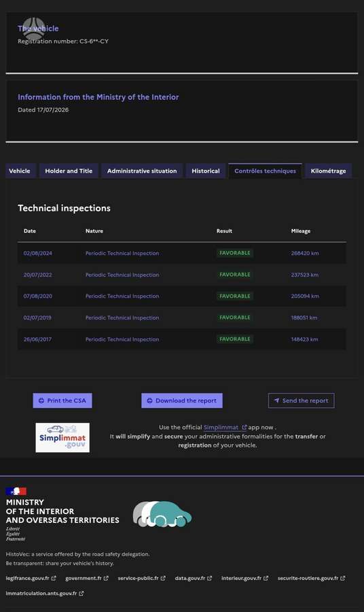Click external icon beside interieur.gouv.fr
The width and height of the screenshot is (364, 612).
pyautogui.click(x=266, y=578)
